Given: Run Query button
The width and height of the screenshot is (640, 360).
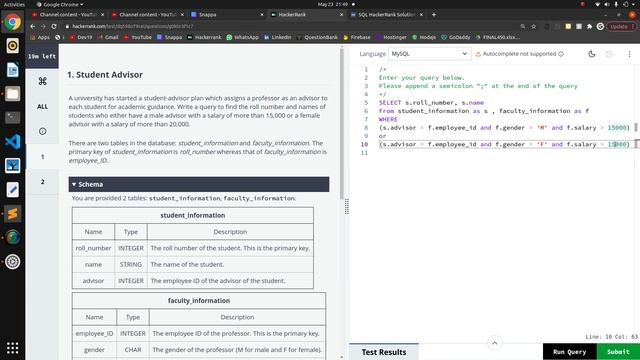Looking at the screenshot, I should click(569, 351).
